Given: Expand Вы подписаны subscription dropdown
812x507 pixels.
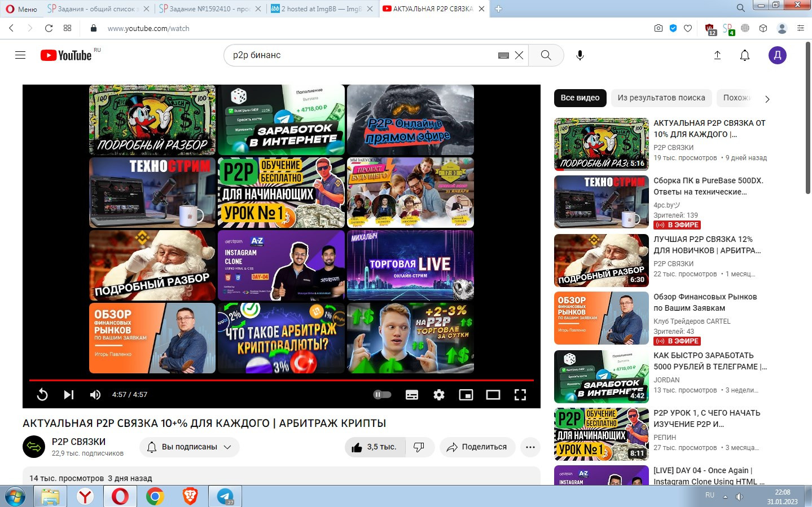Looking at the screenshot, I should click(x=190, y=447).
